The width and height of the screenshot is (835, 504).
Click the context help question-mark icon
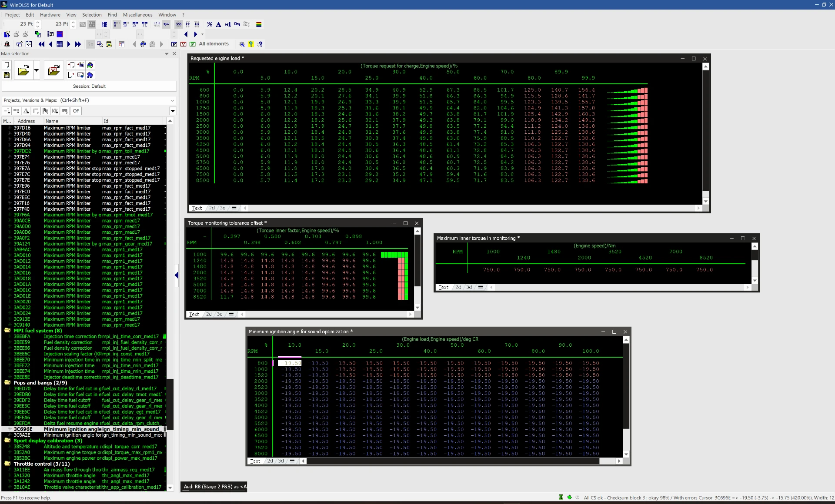[x=260, y=44]
